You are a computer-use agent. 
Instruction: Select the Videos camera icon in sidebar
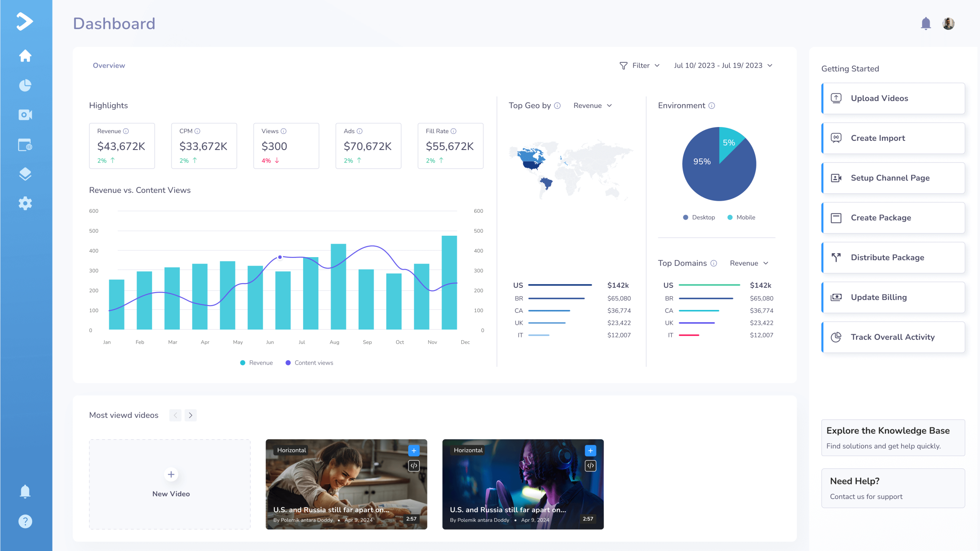click(25, 114)
